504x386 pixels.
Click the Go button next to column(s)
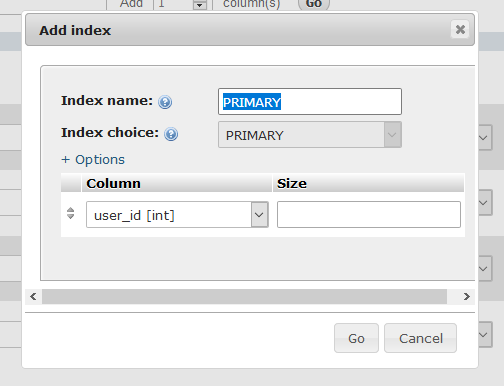click(314, 4)
